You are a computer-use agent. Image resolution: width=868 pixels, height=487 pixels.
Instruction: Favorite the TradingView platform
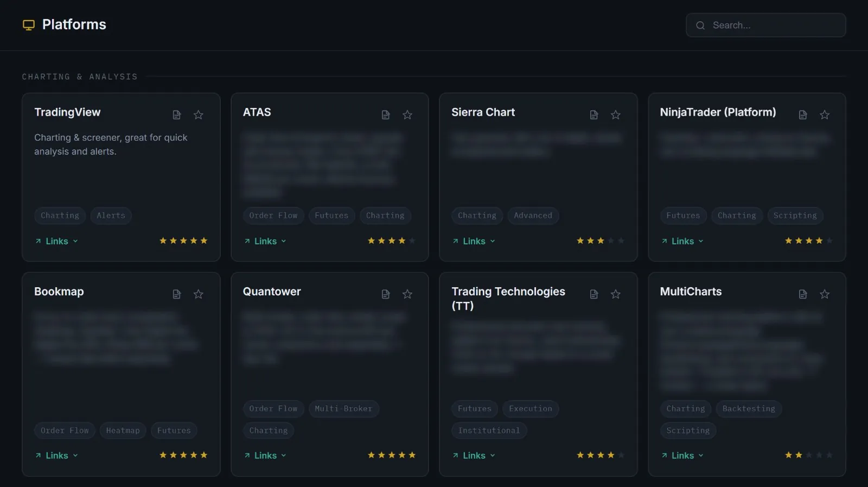[x=199, y=115]
